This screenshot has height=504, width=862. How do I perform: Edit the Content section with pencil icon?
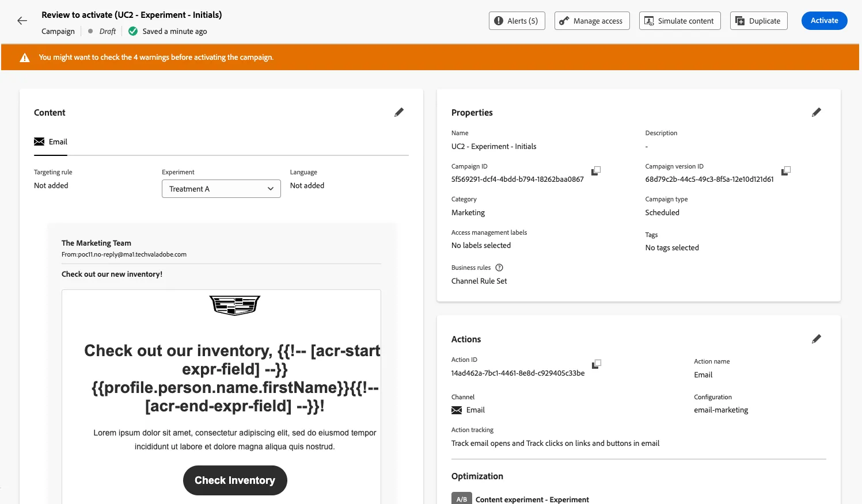399,112
